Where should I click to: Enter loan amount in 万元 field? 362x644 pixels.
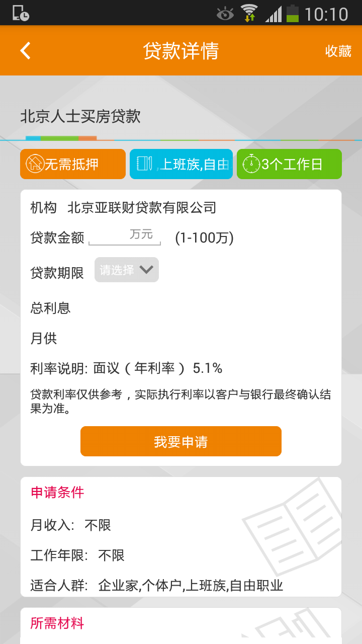tap(125, 235)
